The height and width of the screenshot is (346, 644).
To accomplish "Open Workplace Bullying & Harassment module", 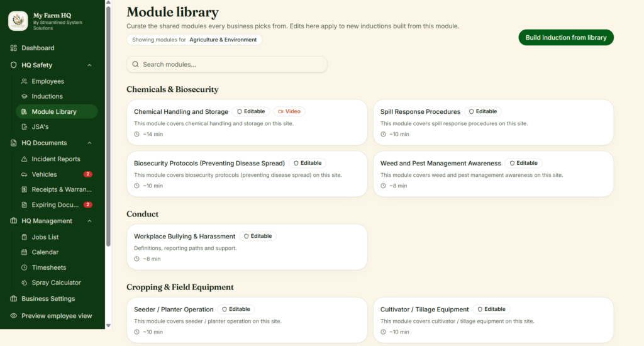I will [x=247, y=247].
